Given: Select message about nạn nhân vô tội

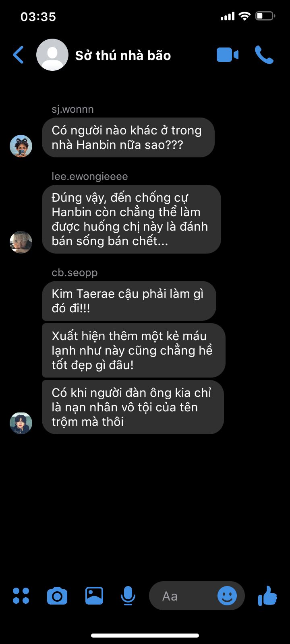Looking at the screenshot, I should (x=133, y=407).
